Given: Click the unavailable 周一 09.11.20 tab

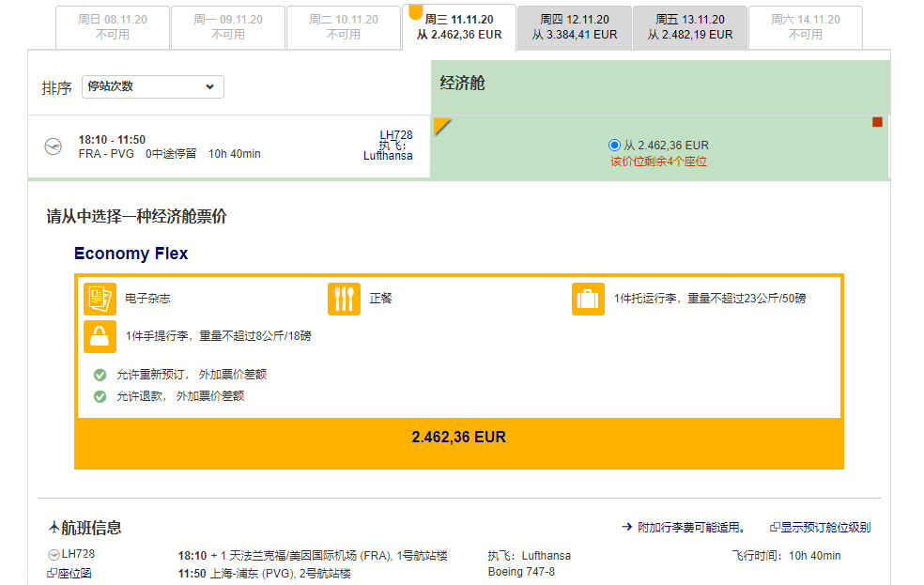Looking at the screenshot, I should click(228, 27).
